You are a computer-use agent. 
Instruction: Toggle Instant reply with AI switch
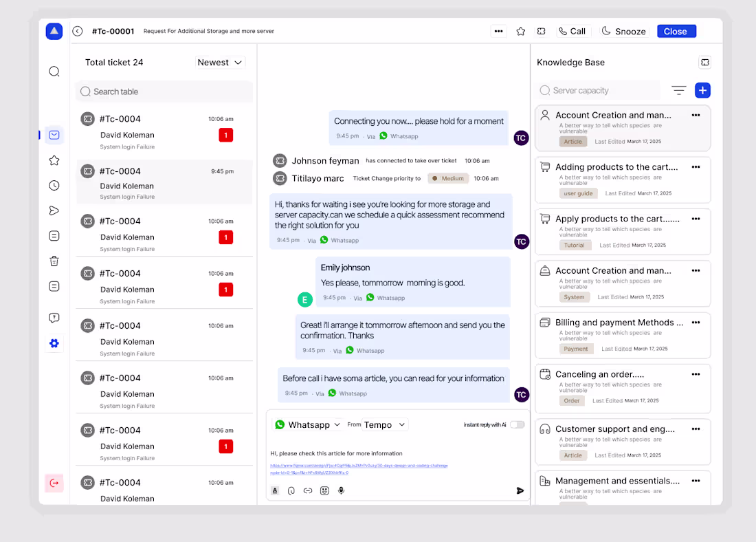(518, 424)
